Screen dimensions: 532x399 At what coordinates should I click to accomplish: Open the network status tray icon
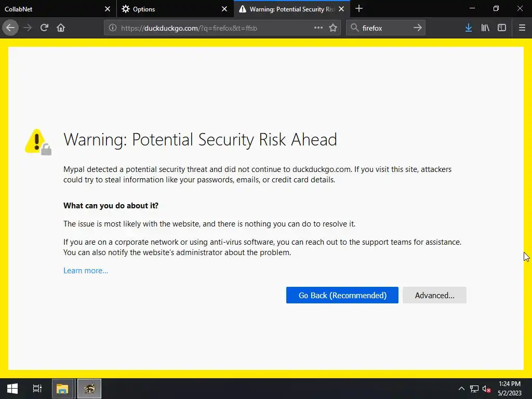point(474,389)
